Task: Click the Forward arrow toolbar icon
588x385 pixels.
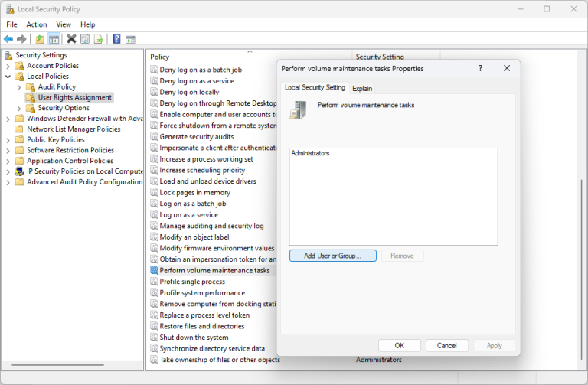Action: [21, 39]
